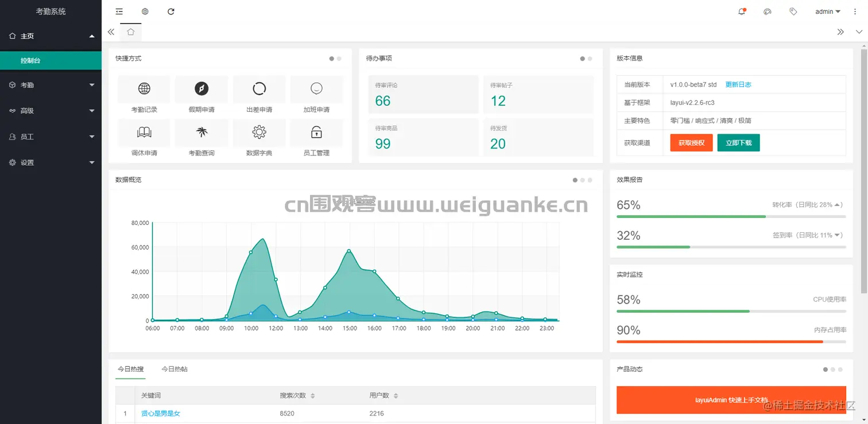Click the refresh icon in the header
868x424 pixels.
171,11
